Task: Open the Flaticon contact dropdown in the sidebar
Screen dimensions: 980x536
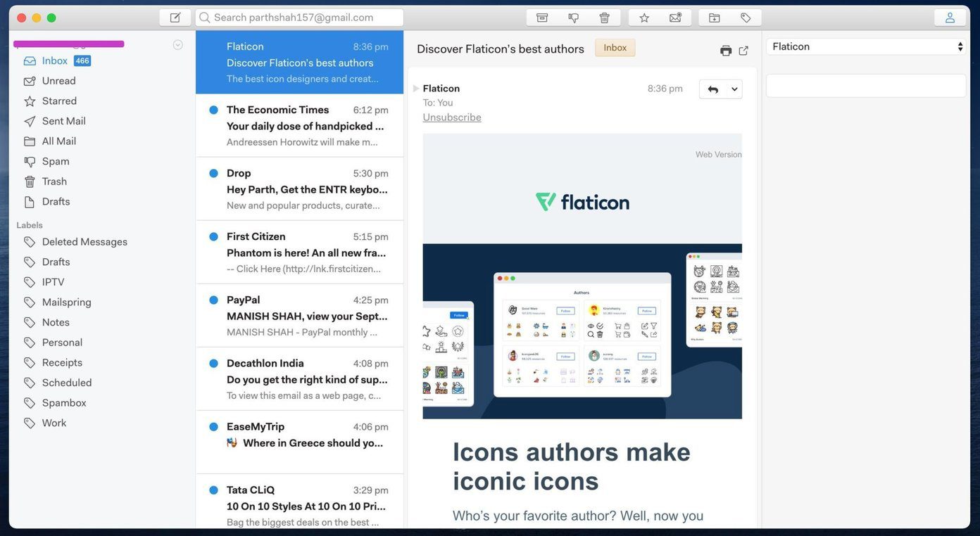Action: coord(866,46)
